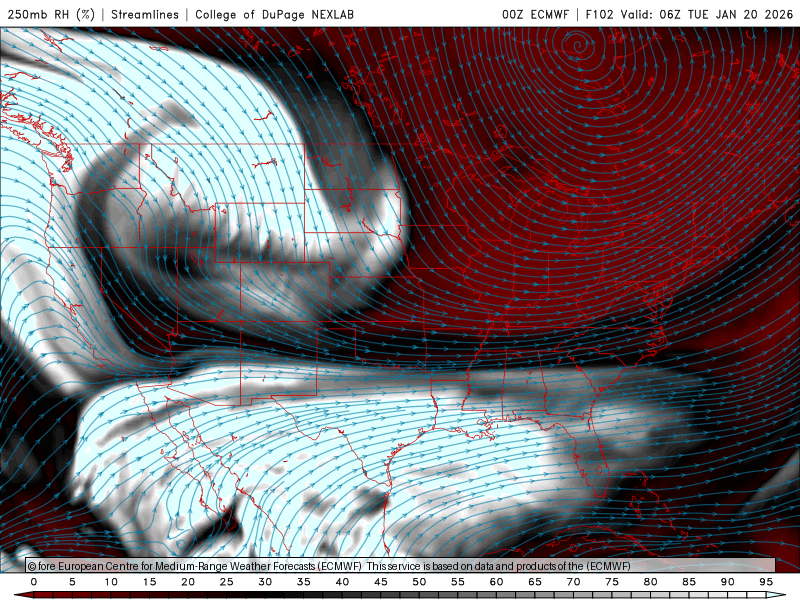
Task: Click the "5" value on the color scale
Action: (72, 582)
